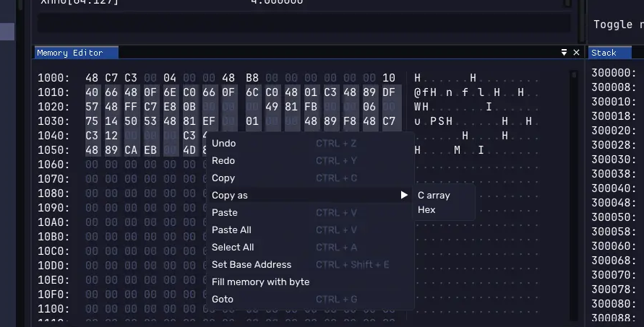Select stack address 300000 row
The width and height of the screenshot is (644, 327).
coord(611,72)
